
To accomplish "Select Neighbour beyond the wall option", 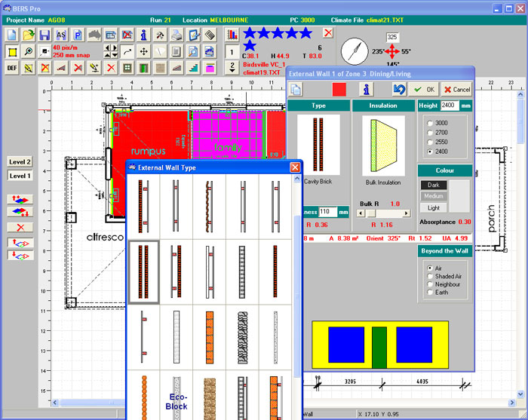I will click(430, 285).
